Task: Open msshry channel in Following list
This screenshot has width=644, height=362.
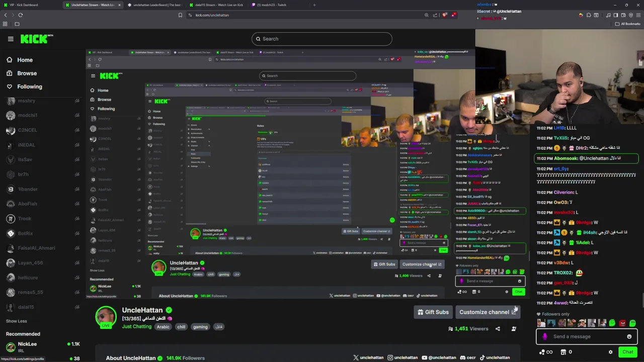Action: (x=42, y=101)
